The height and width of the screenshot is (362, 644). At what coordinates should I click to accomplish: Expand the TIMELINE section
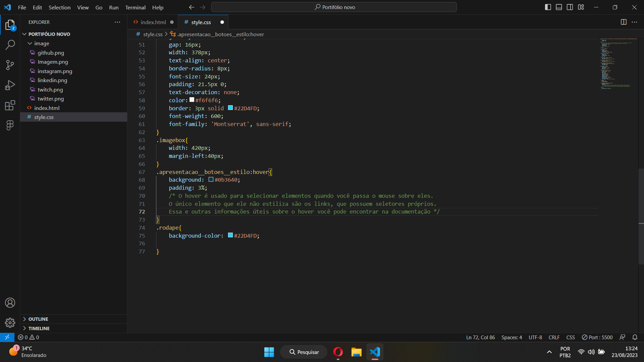74,328
